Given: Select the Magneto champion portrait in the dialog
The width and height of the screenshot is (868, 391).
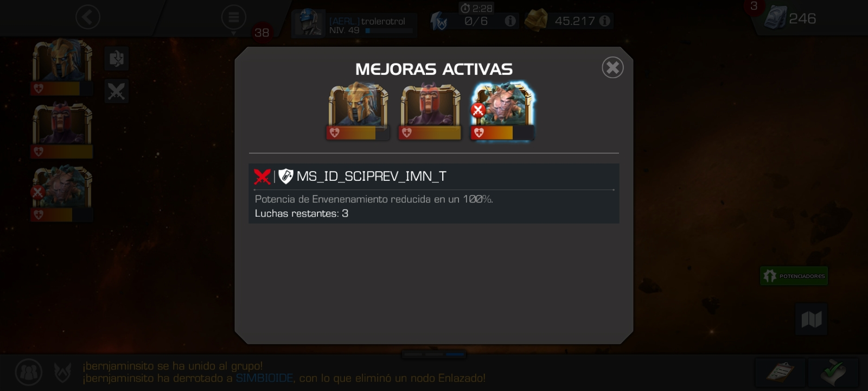Looking at the screenshot, I should 430,111.
